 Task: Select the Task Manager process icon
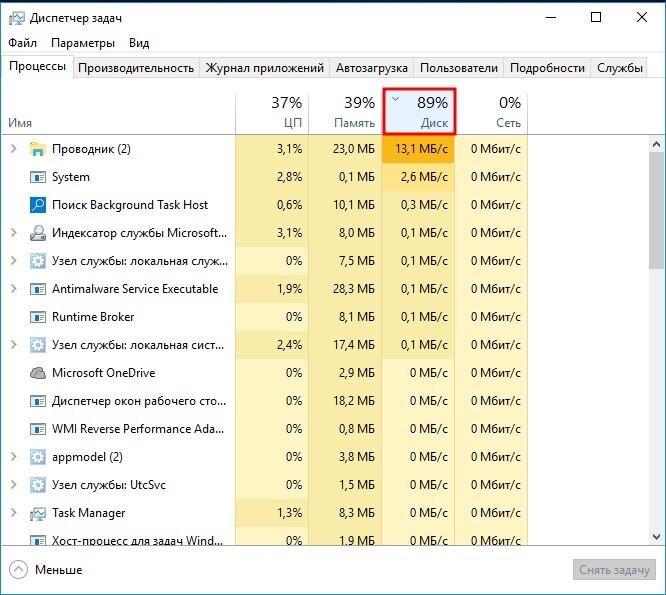point(38,513)
